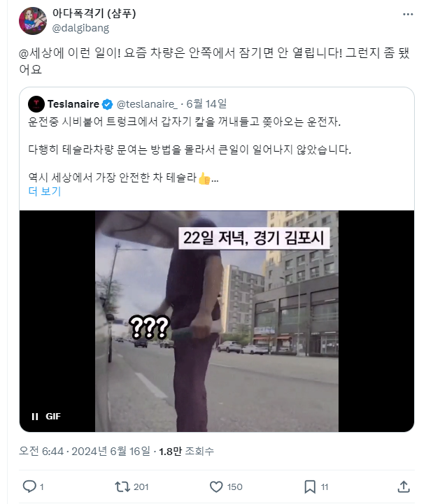426x504 pixels.
Task: Click the Teslanaire display name
Action: (73, 104)
